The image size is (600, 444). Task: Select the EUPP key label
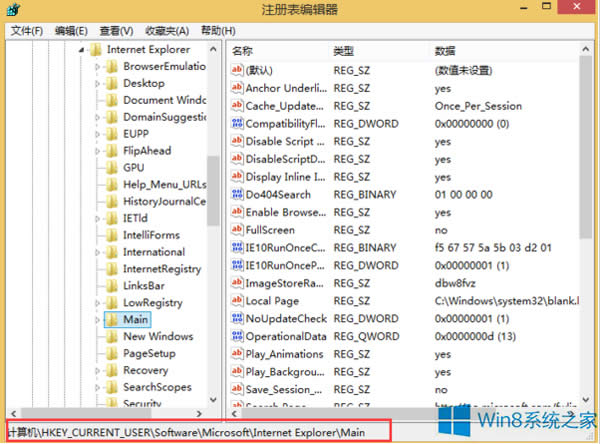[x=136, y=134]
